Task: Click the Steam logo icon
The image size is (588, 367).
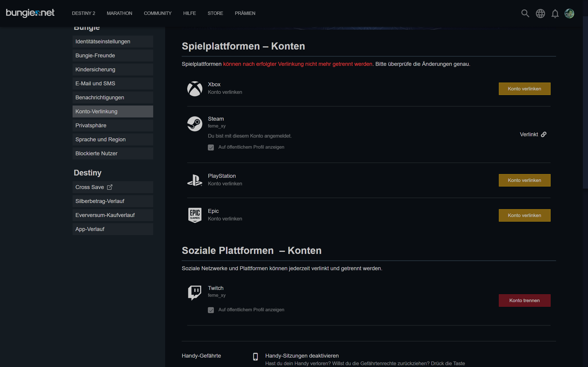Action: (x=195, y=124)
